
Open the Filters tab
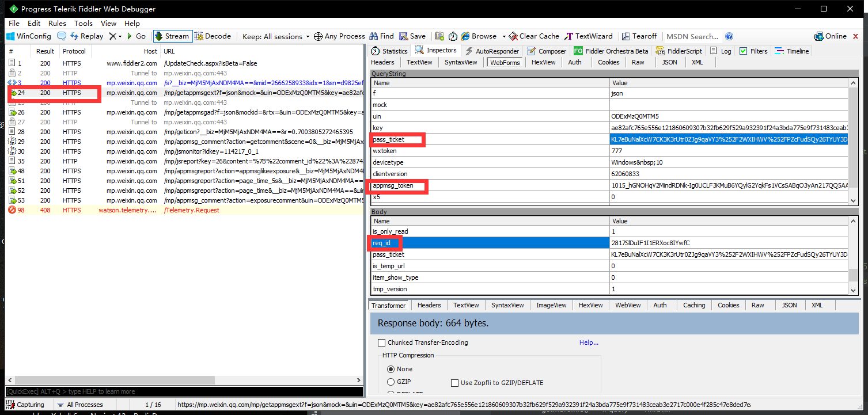pos(753,51)
